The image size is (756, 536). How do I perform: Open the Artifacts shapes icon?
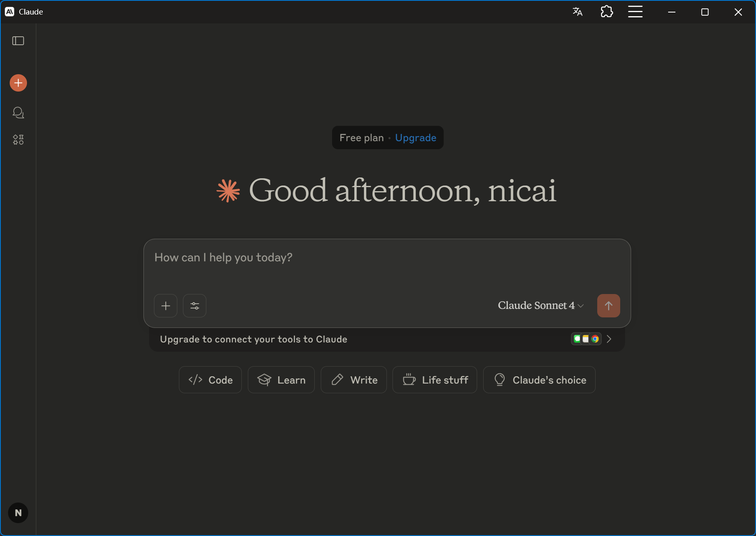18,140
